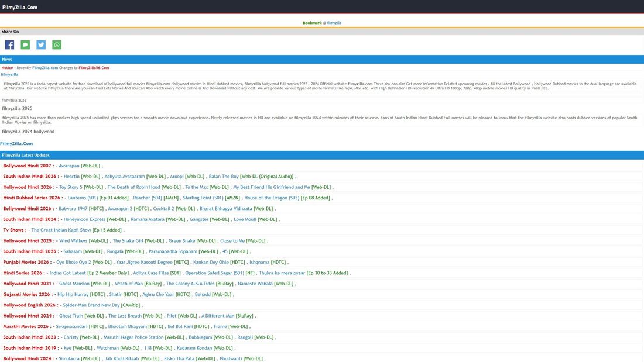Share the page on Facebook

point(9,44)
